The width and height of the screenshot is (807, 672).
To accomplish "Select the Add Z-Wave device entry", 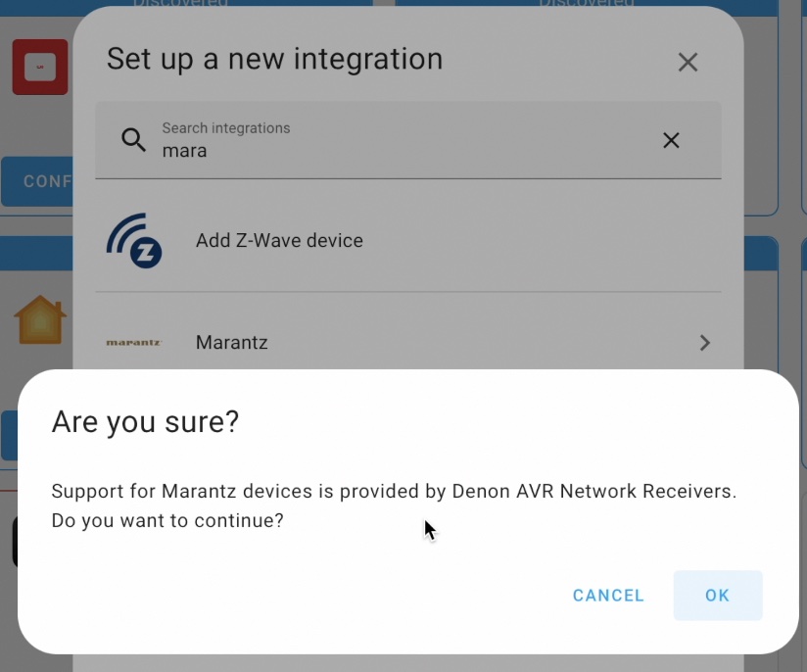I will click(408, 240).
